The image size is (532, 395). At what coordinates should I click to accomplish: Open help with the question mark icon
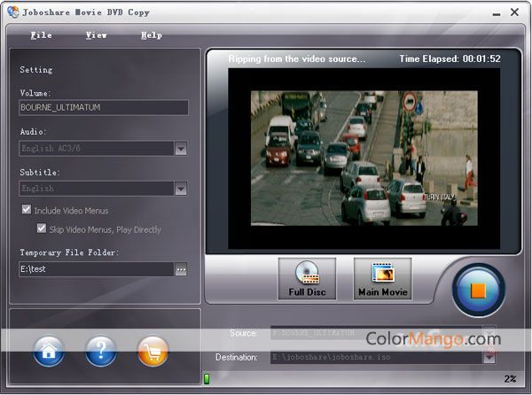pyautogui.click(x=101, y=352)
